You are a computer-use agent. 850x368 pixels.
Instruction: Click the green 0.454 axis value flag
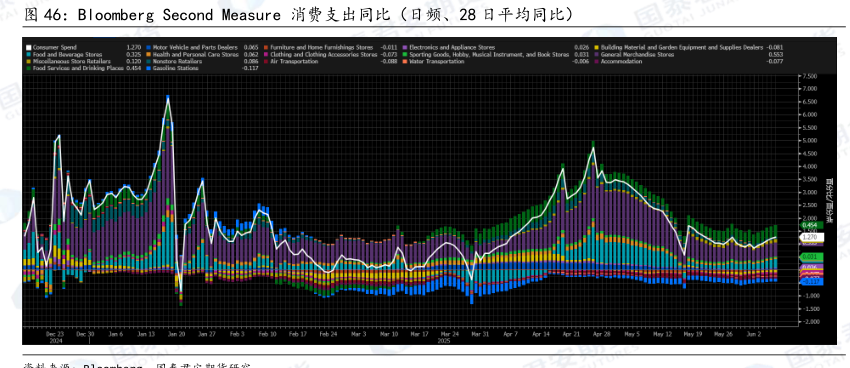click(812, 225)
